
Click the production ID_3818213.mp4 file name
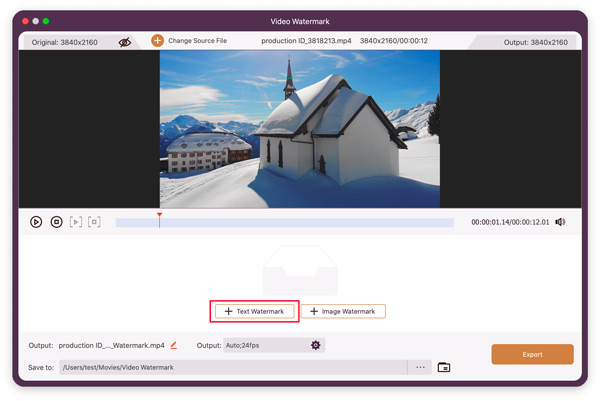click(306, 41)
